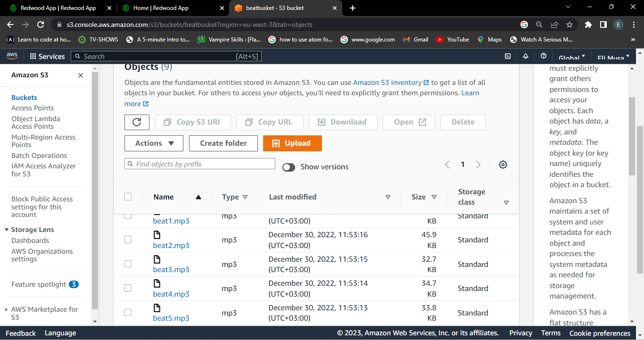Viewport: 644px width, 340px height.
Task: Sort by Name column arrow
Action: 198,197
